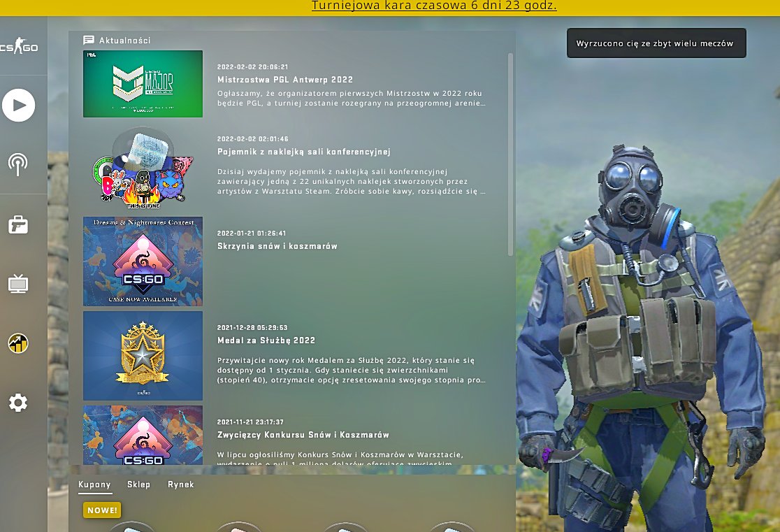This screenshot has width=780, height=532.
Task: Open the Dreams & Nightmares Contest case thumbnail
Action: [143, 261]
